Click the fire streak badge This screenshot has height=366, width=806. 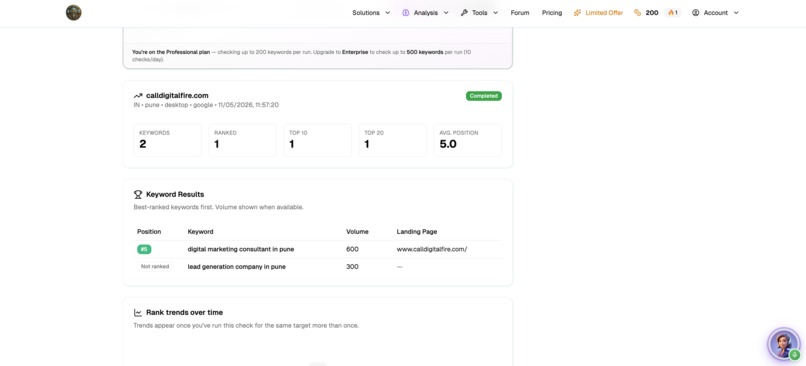click(673, 13)
